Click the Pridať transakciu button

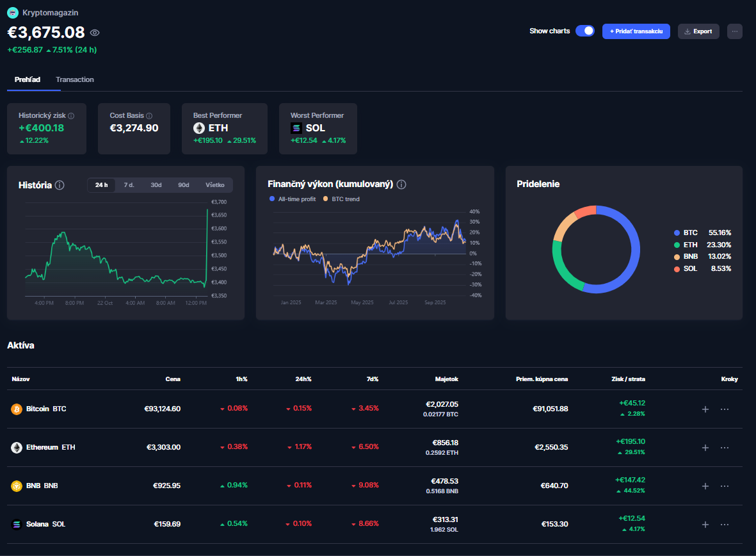[636, 31]
